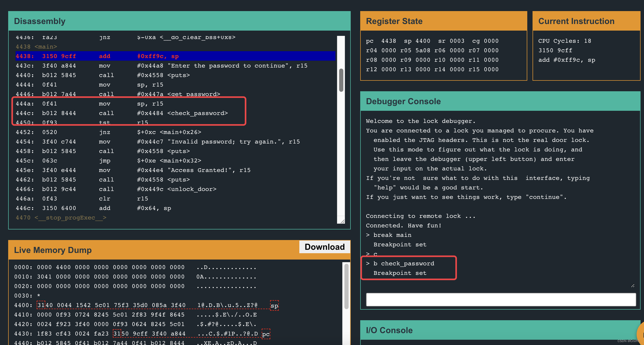This screenshot has height=345, width=644.
Task: Click the sp marker in memory dump
Action: click(x=274, y=305)
